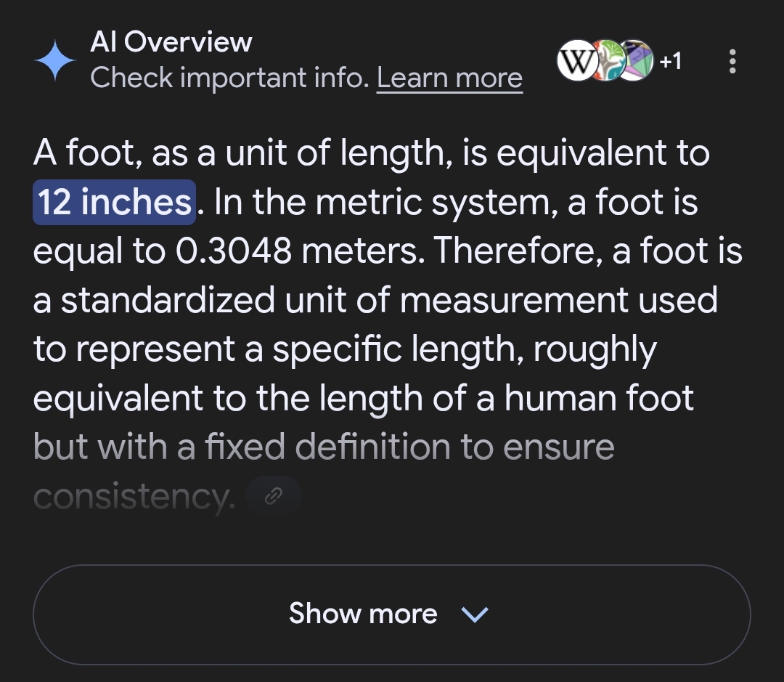This screenshot has height=682, width=784.
Task: Click the blue AI Overview sparkle icon
Action: [55, 60]
